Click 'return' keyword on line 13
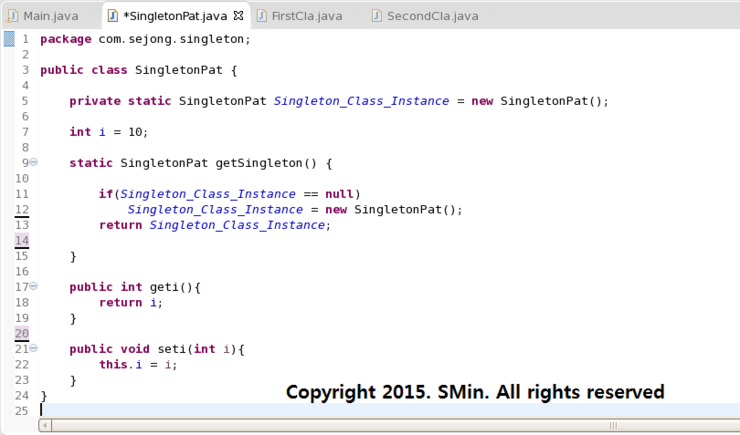Screen dimensions: 740x435 click(x=120, y=225)
